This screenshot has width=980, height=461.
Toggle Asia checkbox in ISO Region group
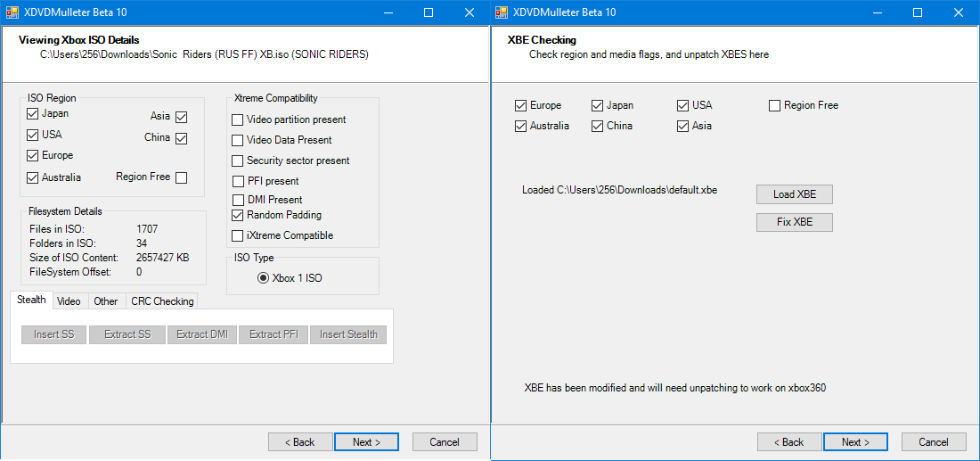181,117
